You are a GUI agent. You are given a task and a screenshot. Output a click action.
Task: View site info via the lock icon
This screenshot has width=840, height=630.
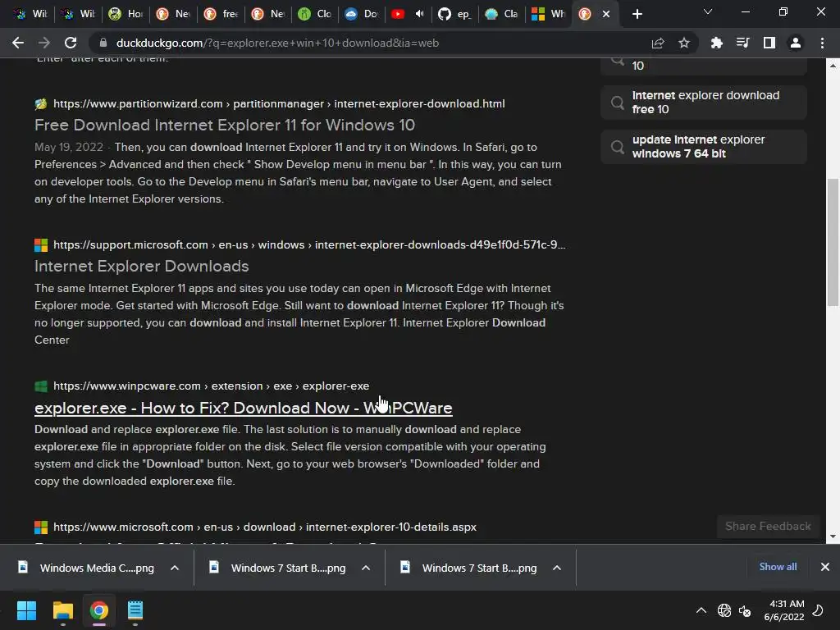coord(103,43)
